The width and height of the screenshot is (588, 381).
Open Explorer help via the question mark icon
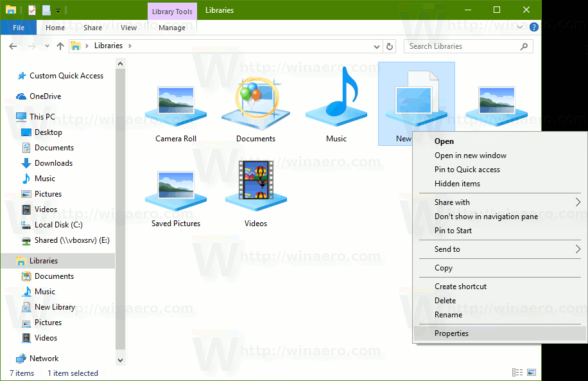click(x=535, y=27)
